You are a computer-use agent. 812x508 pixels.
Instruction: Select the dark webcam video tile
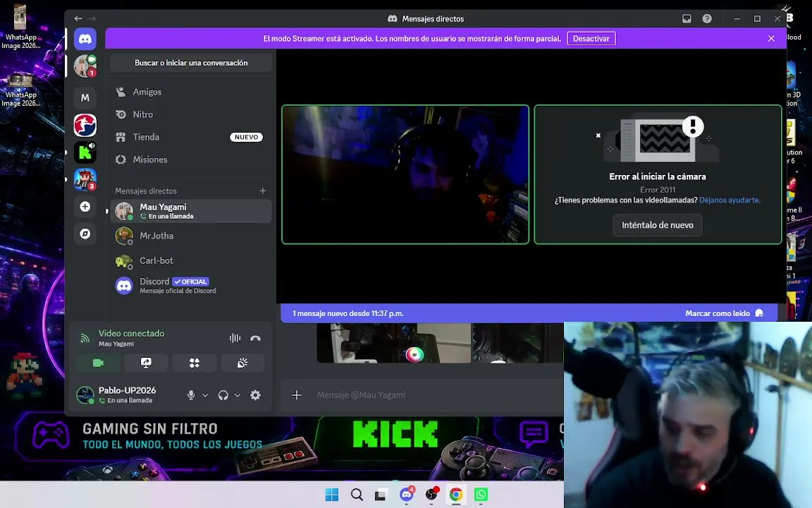[405, 174]
